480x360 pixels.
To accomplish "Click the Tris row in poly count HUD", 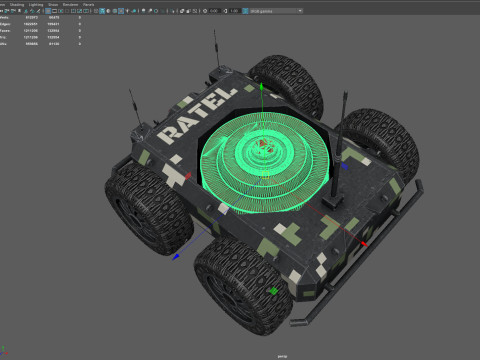I will pyautogui.click(x=40, y=37).
